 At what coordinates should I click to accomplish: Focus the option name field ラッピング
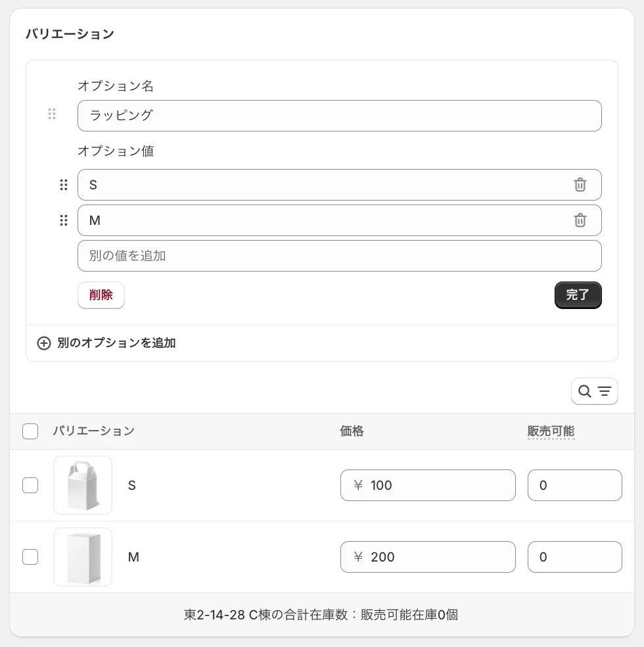coord(339,116)
